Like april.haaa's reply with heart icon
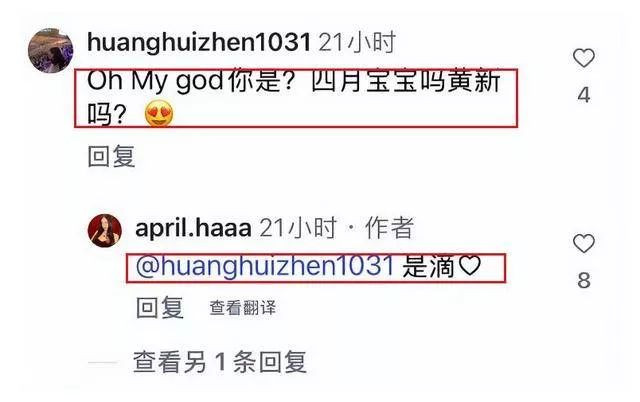The width and height of the screenshot is (640, 402). tap(584, 244)
